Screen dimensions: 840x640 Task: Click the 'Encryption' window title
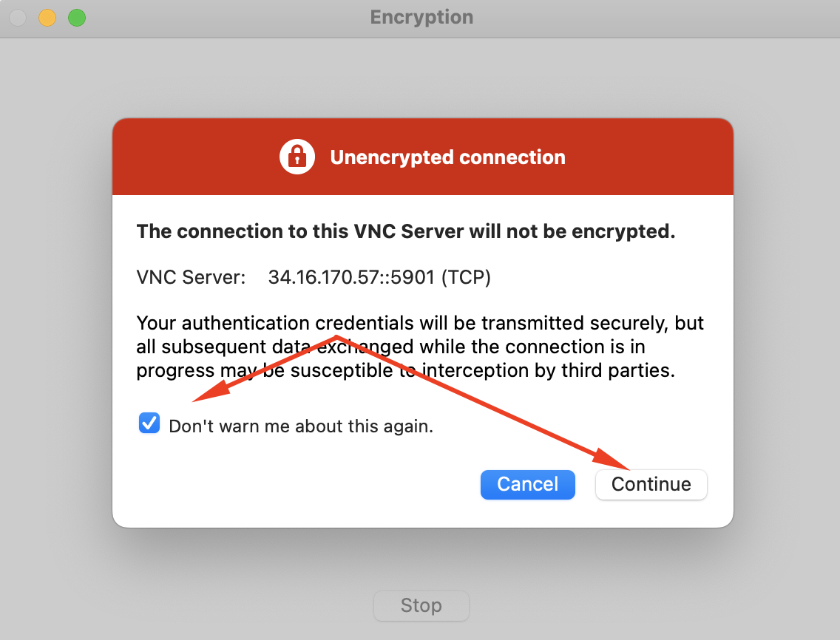[421, 17]
